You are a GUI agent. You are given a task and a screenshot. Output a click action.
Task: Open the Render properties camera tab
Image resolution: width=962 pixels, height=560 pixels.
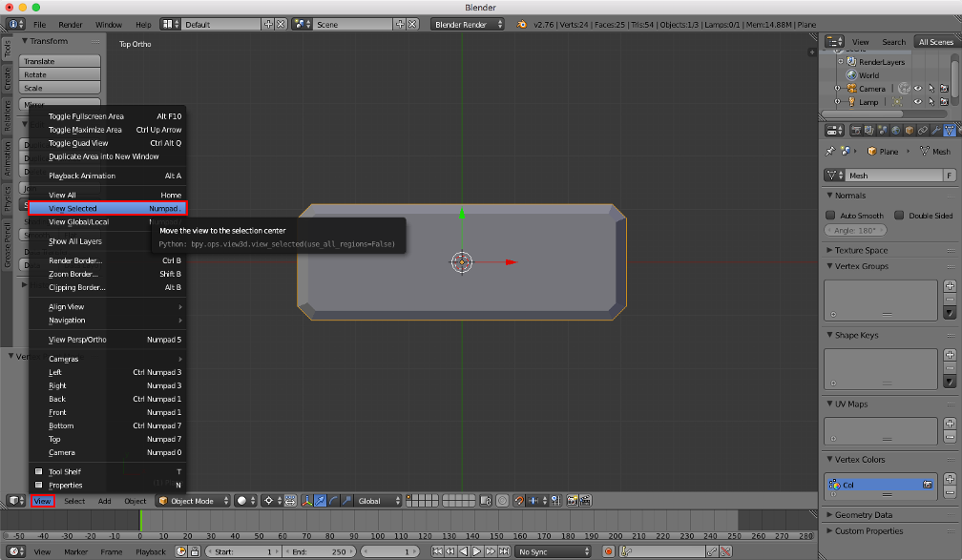click(856, 131)
